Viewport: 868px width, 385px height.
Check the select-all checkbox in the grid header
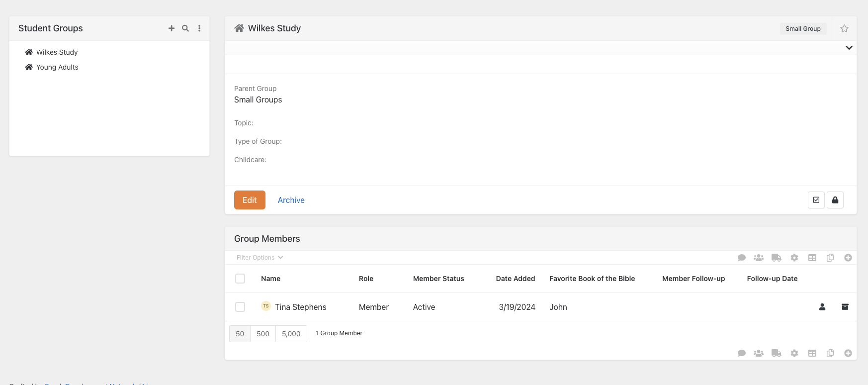[240, 279]
